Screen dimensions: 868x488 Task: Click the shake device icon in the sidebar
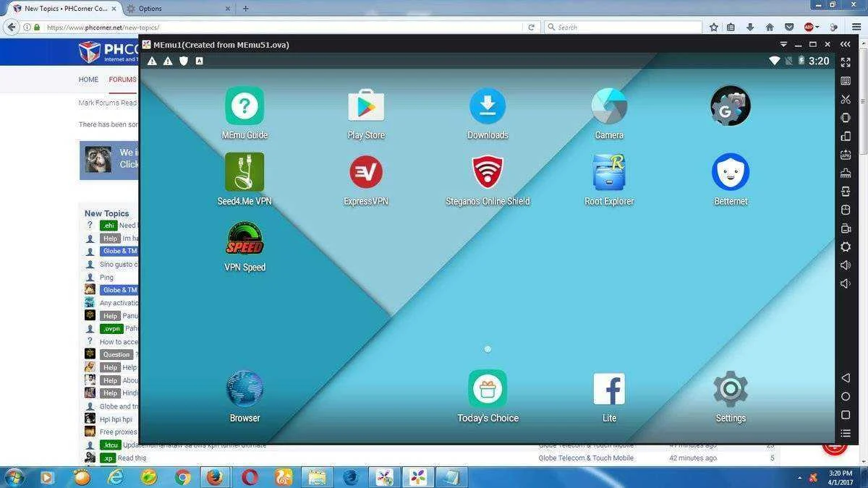click(846, 118)
